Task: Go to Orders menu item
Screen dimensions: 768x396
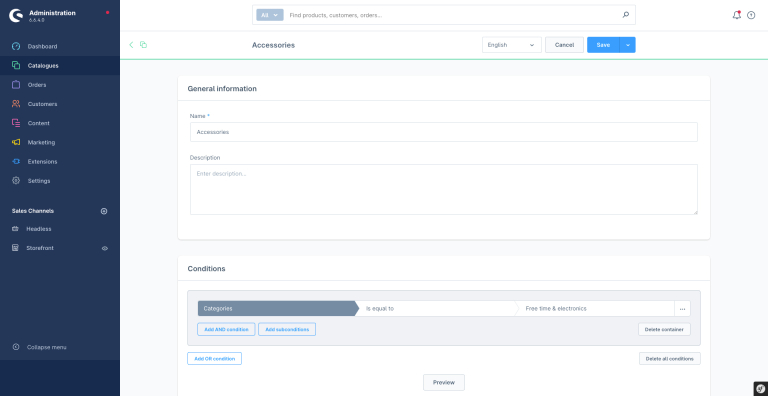Action: 37,85
